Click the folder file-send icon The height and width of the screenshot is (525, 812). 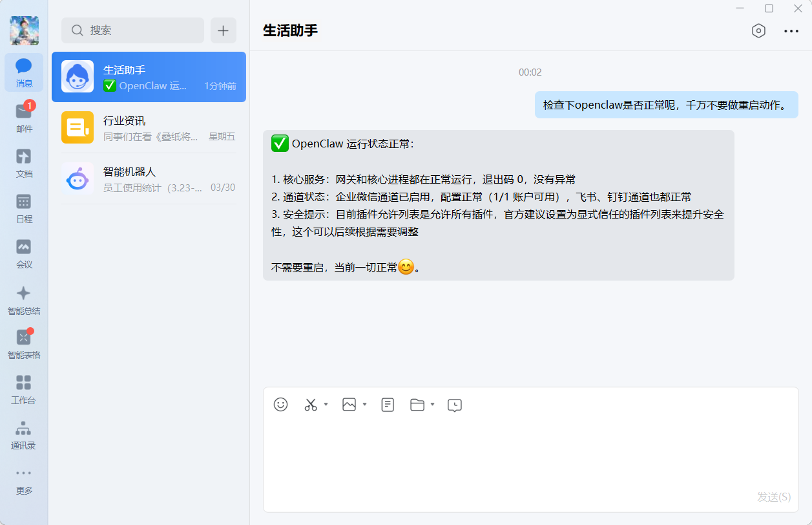pos(417,405)
